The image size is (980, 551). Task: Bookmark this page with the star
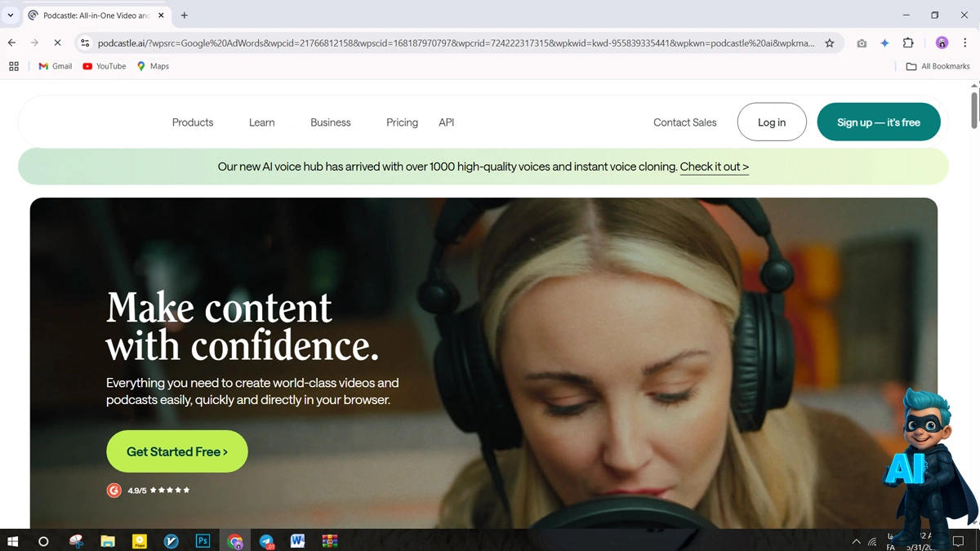point(830,43)
